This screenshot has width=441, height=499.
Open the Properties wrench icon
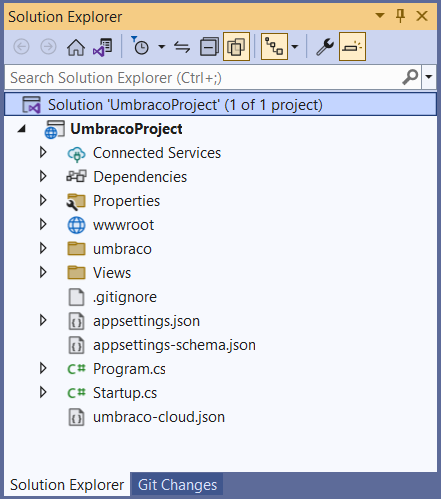[x=325, y=47]
